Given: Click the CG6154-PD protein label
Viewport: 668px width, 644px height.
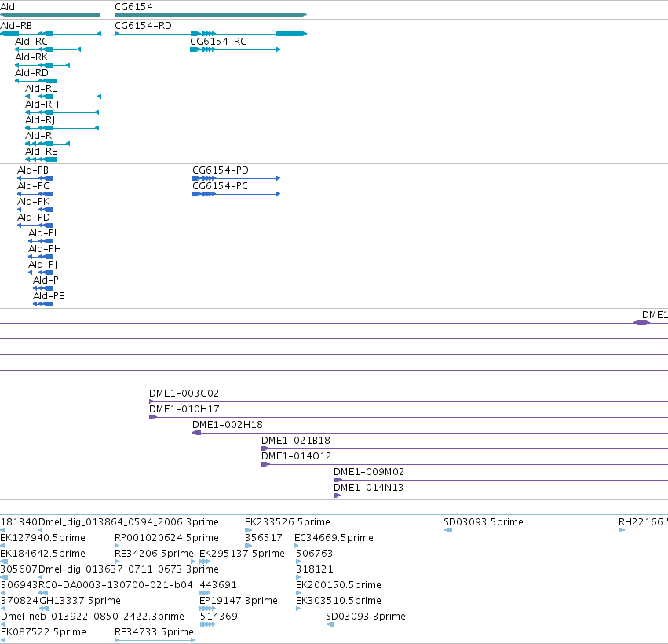Looking at the screenshot, I should (x=221, y=170).
